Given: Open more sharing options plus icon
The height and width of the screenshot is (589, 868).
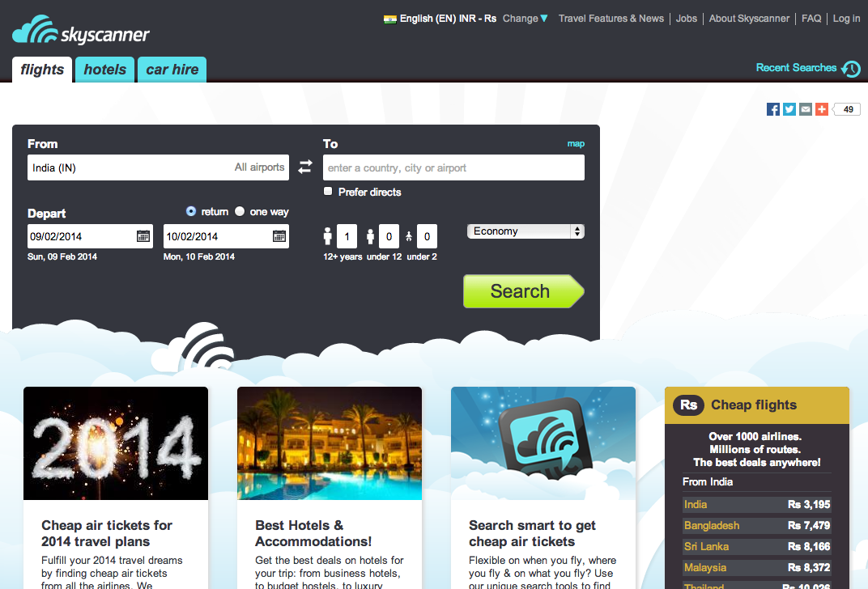Looking at the screenshot, I should 822,109.
